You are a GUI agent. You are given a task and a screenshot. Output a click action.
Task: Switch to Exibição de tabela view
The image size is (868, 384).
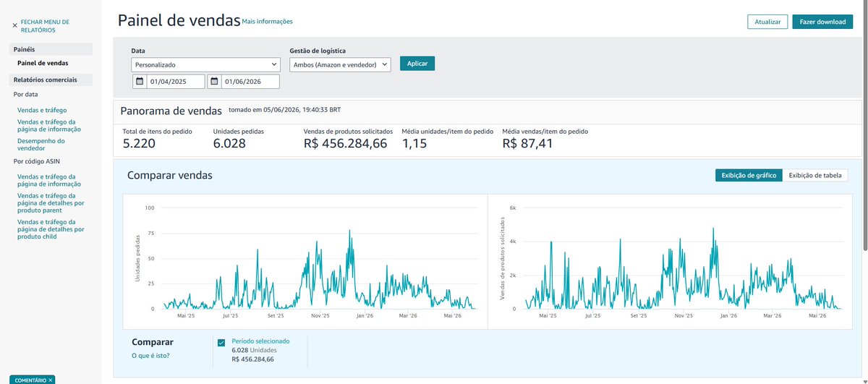[x=815, y=175]
